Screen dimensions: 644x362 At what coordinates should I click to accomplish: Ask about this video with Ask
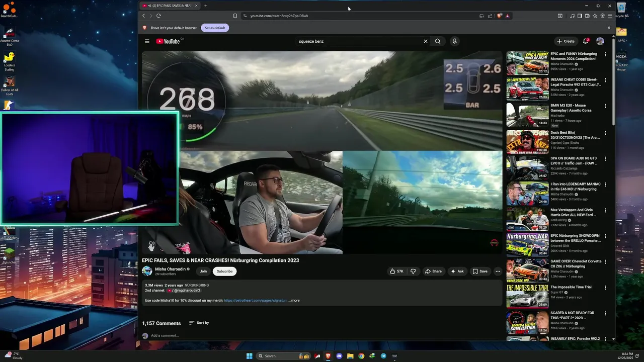click(457, 271)
